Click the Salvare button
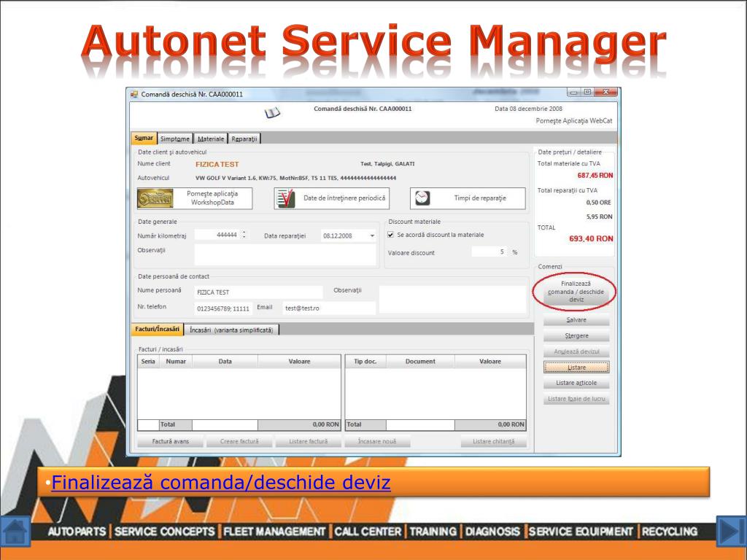 click(576, 320)
